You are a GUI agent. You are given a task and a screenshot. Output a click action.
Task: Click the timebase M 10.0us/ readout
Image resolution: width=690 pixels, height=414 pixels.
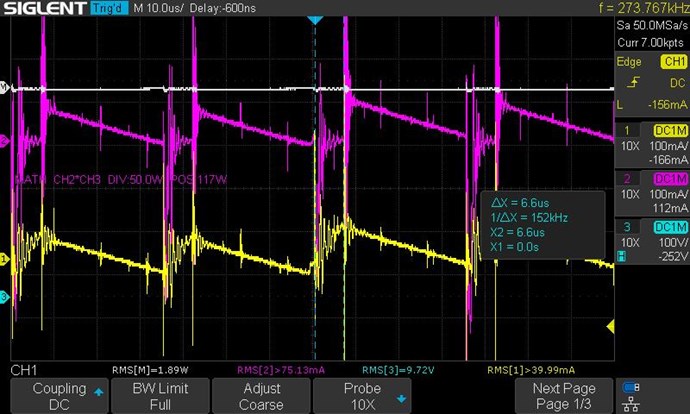(x=158, y=8)
